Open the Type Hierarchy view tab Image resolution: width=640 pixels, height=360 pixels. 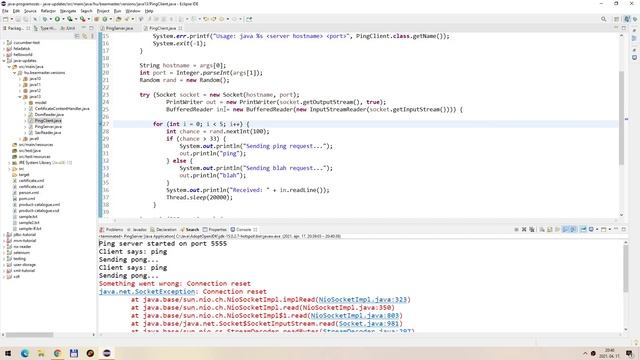(x=45, y=28)
